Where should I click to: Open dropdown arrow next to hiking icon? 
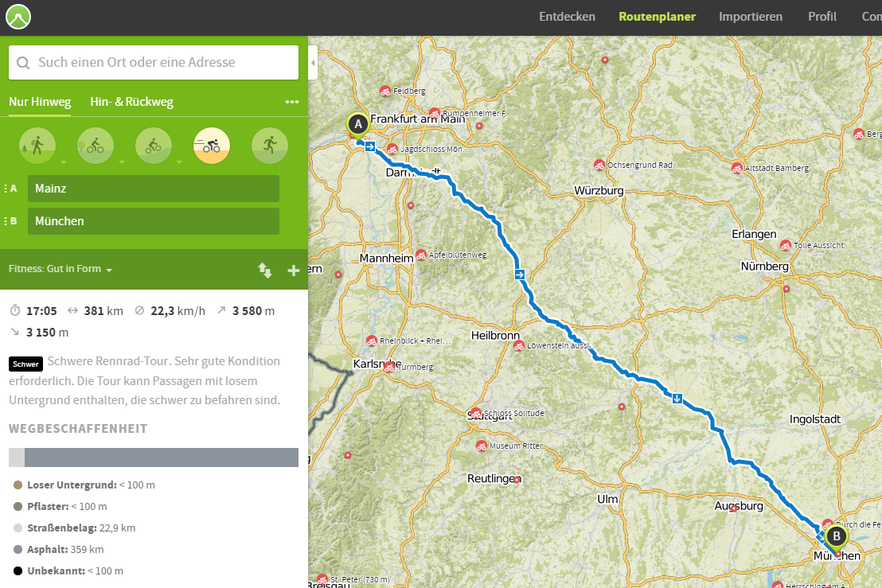point(64,162)
